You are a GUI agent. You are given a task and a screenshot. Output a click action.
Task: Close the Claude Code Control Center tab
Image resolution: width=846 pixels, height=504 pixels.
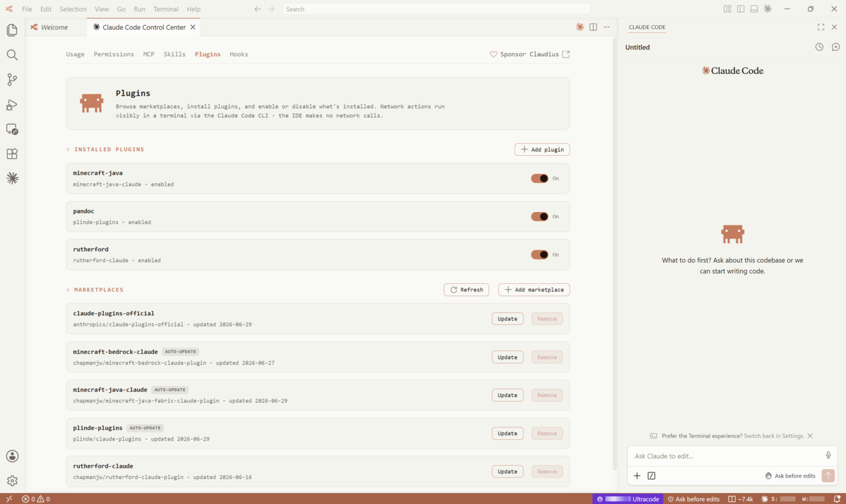click(193, 27)
